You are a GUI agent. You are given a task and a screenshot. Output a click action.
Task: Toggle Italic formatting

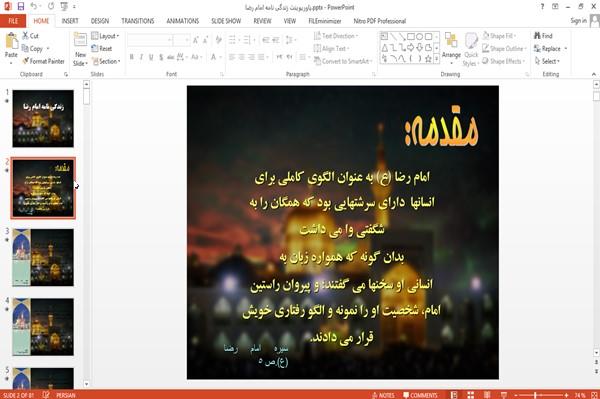(x=141, y=57)
